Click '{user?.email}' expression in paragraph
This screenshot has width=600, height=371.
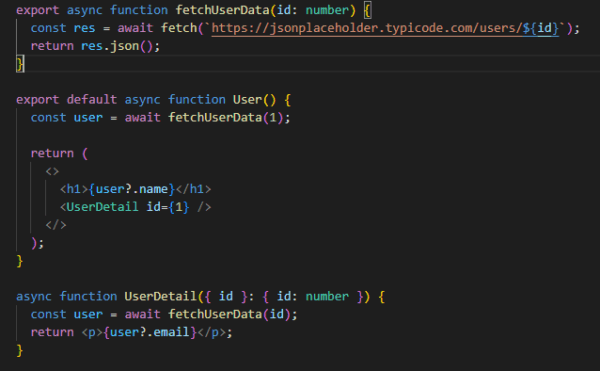pos(150,332)
